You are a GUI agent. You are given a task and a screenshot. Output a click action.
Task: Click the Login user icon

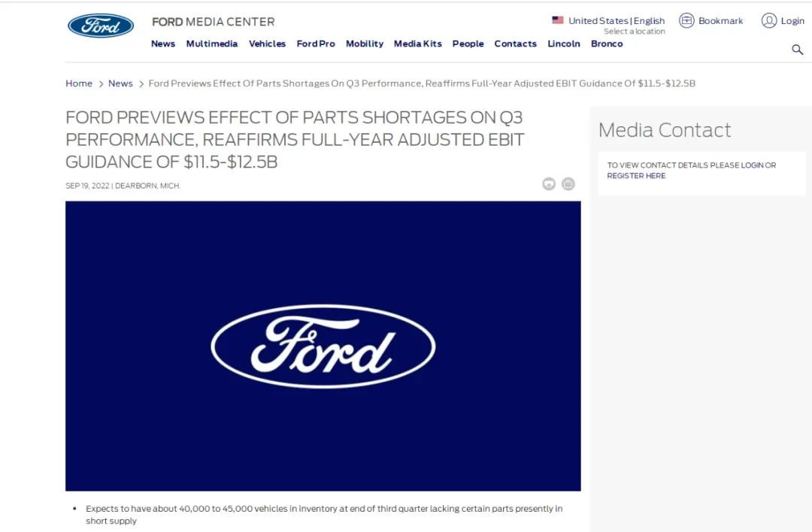(x=769, y=21)
